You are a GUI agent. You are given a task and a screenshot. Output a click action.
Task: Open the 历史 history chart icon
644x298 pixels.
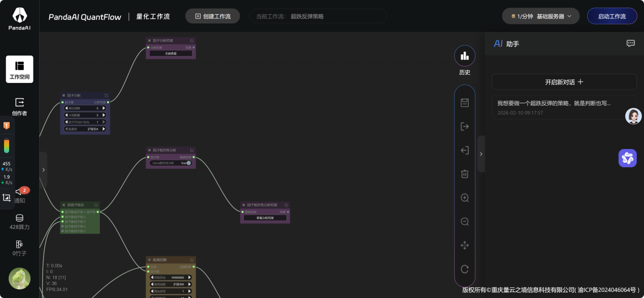click(465, 56)
